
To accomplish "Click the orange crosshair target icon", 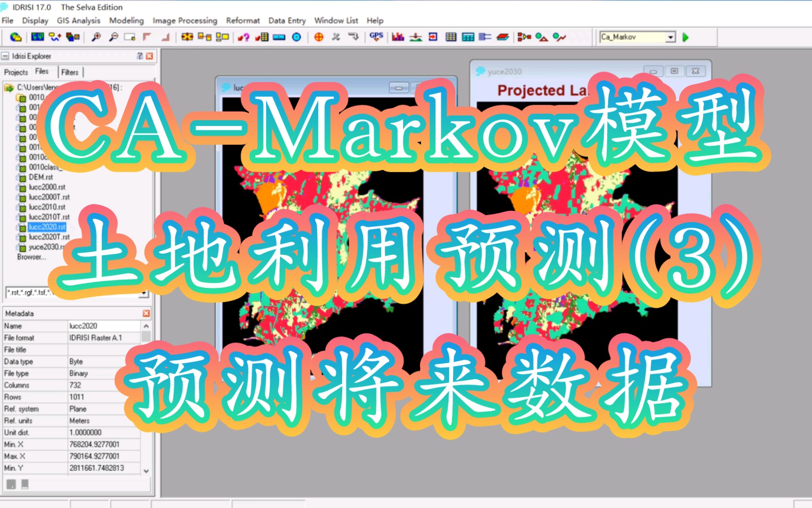I will (x=319, y=37).
